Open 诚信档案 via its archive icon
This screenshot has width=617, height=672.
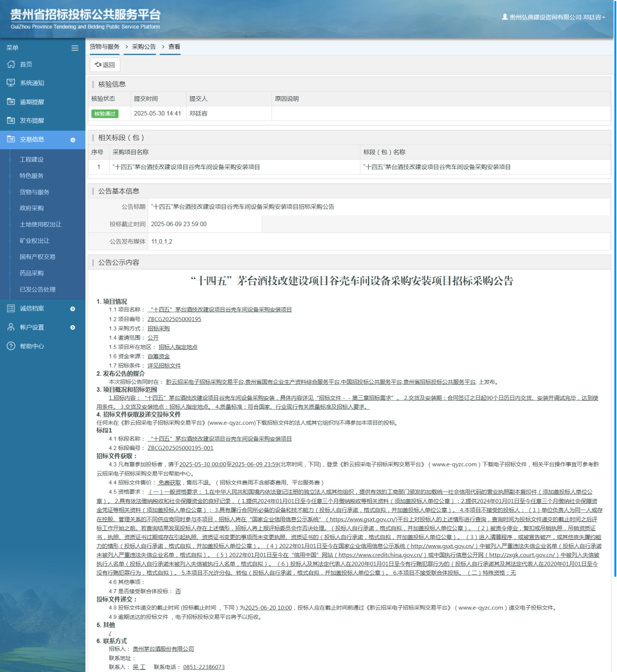[x=10, y=308]
